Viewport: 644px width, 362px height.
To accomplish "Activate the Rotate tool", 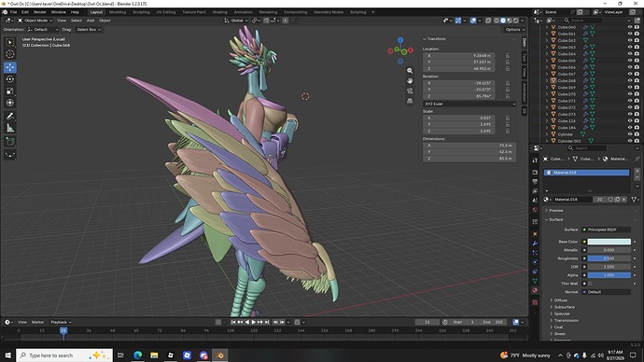I will coord(10,79).
